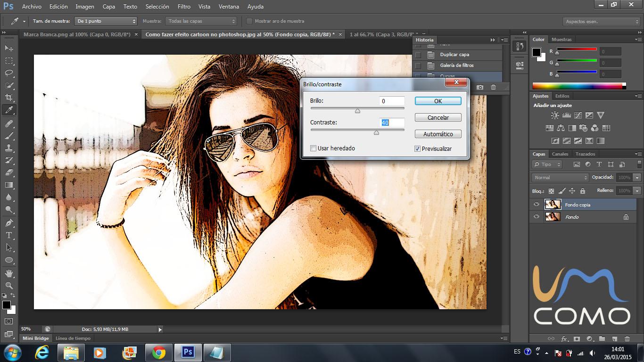Select the Zoom tool

coord(9,285)
